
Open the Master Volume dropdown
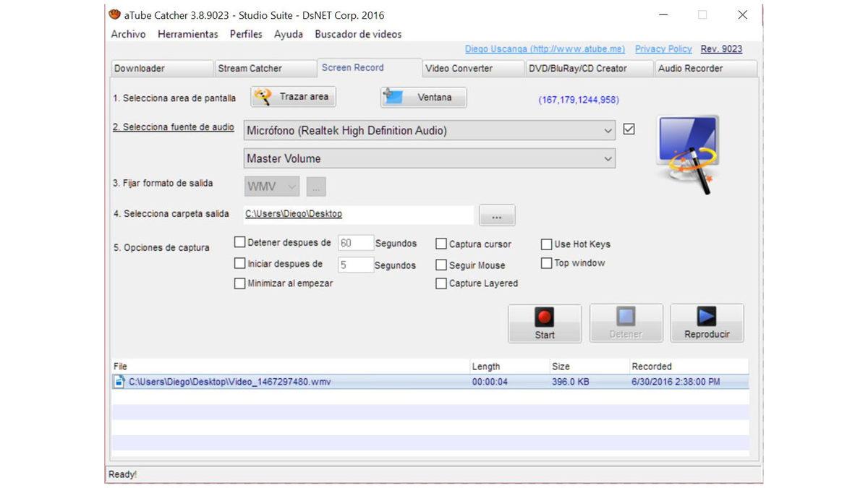[608, 158]
